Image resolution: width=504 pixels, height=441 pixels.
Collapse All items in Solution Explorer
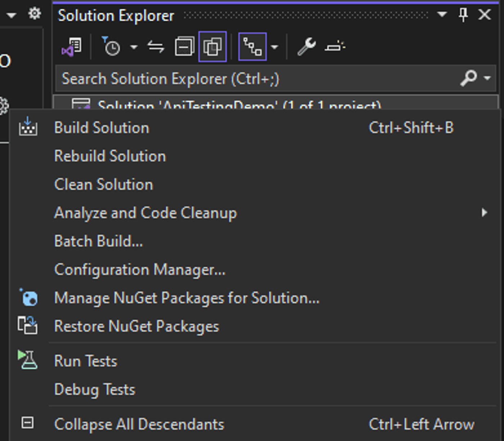coord(184,47)
